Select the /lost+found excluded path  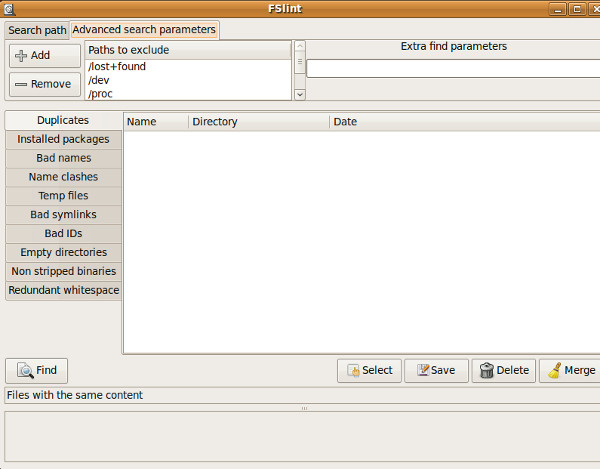[x=188, y=67]
